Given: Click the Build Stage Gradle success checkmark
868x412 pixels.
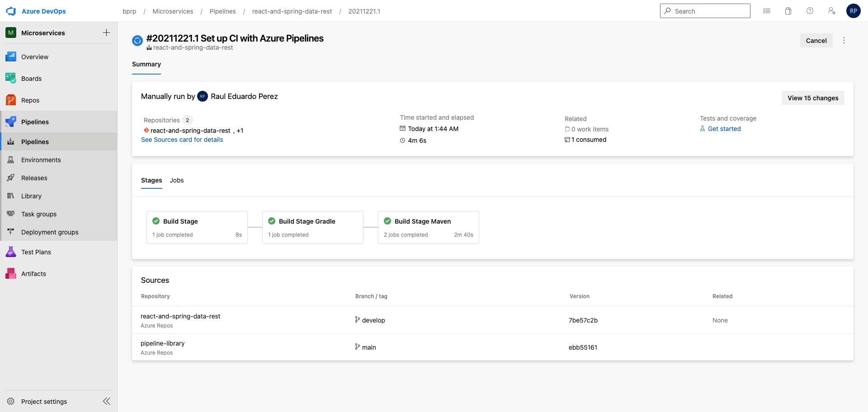Looking at the screenshot, I should [x=272, y=221].
